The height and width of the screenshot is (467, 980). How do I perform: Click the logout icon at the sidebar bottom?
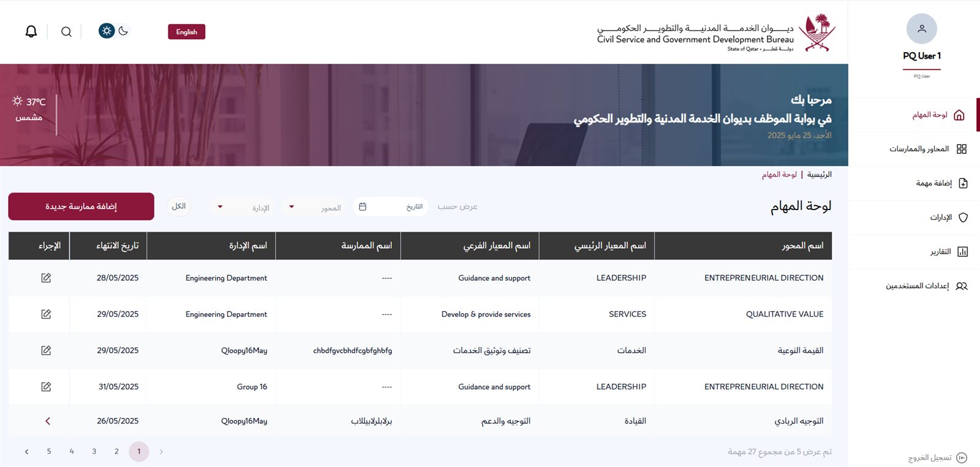pos(962,458)
